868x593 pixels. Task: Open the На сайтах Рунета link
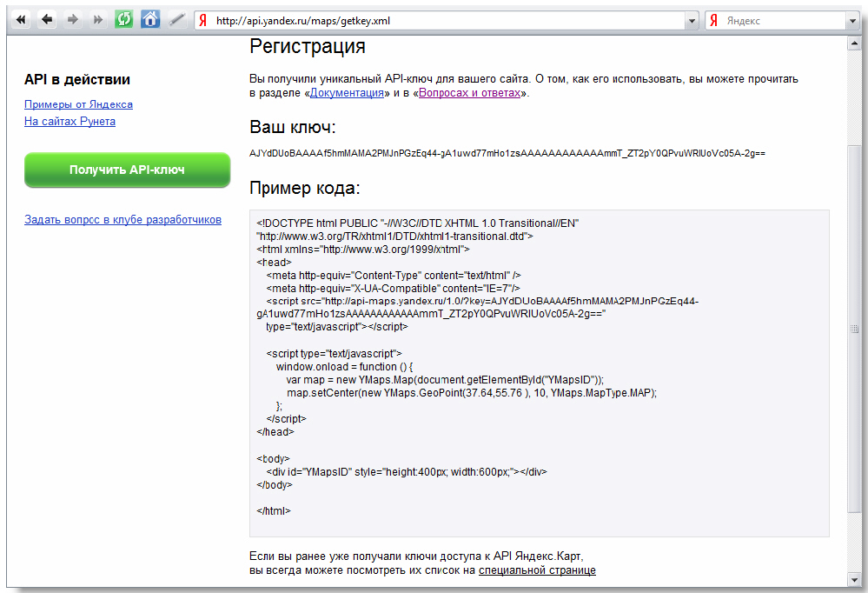point(70,122)
